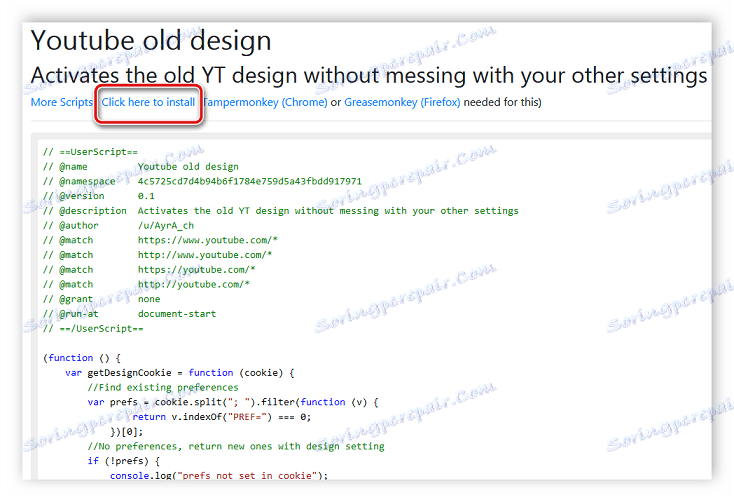Open the Greasemonkey (Firefox) link
Viewport: 734px width, 502px height.
click(x=402, y=102)
